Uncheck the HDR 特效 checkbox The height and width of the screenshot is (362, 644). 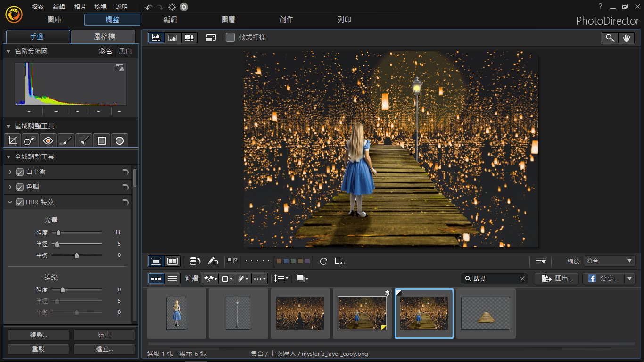[x=20, y=202]
